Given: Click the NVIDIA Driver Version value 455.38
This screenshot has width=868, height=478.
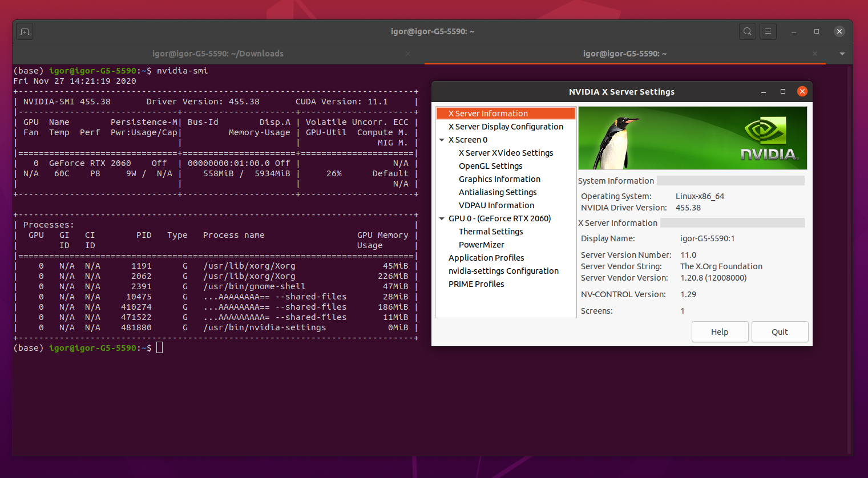Looking at the screenshot, I should click(688, 208).
